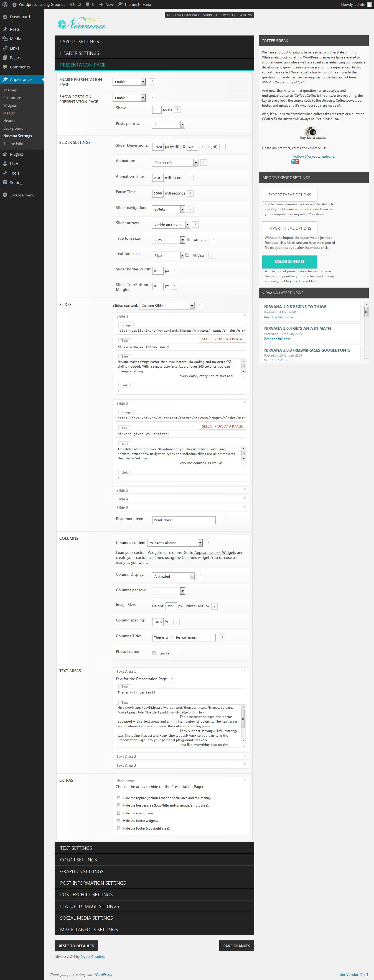
Task: Open Theme Editor in the Appearance submenu
Action: click(x=15, y=144)
